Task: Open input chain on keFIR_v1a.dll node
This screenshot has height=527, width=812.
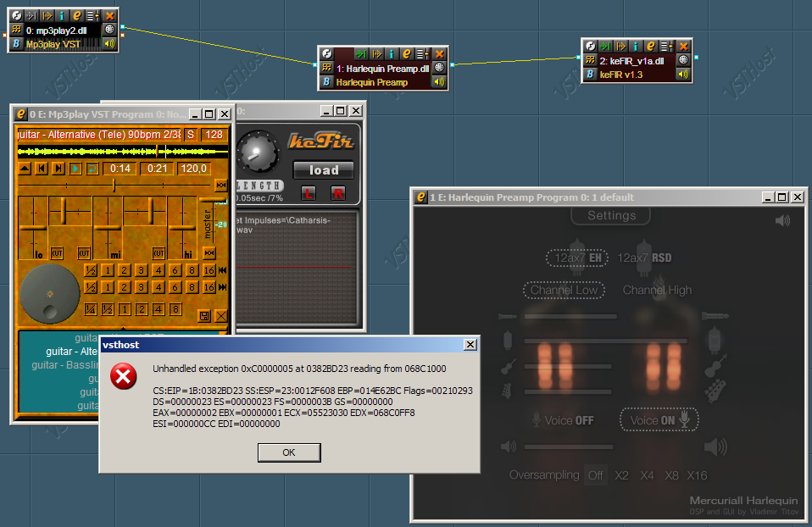Action: (x=605, y=46)
